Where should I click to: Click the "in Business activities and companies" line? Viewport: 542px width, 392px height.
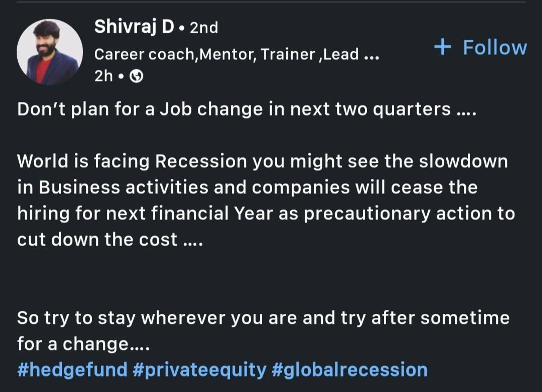coord(247,187)
